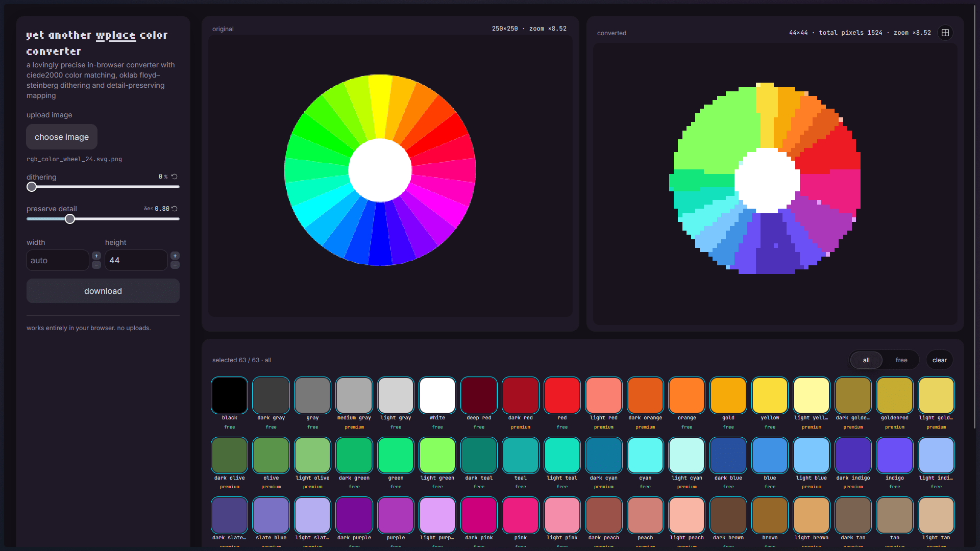Toggle the dark indigo color swatch

pyautogui.click(x=852, y=455)
